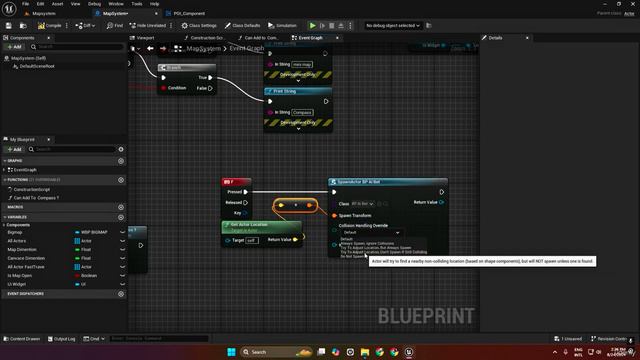This screenshot has width=640, height=360.
Task: Toggle visibility eye for Is Map Open variable
Action: [x=122, y=276]
